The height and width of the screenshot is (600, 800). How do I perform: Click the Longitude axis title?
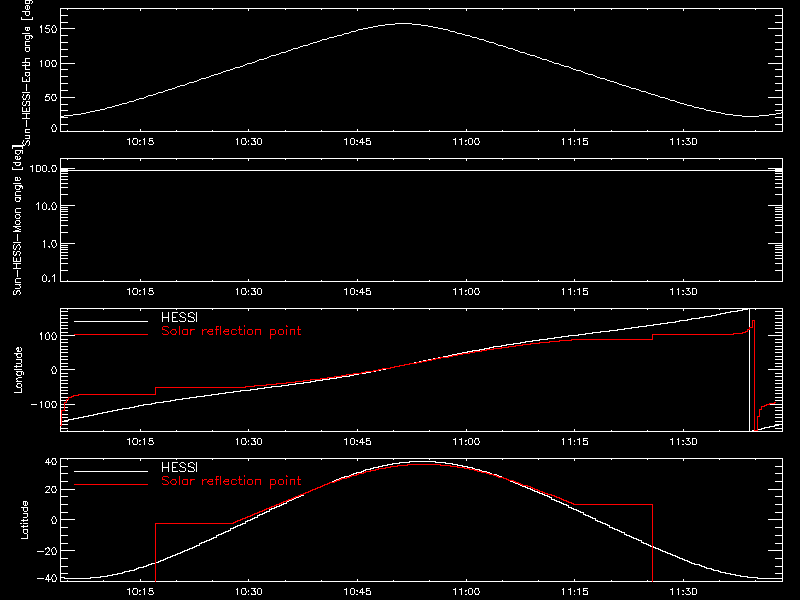(x=18, y=370)
